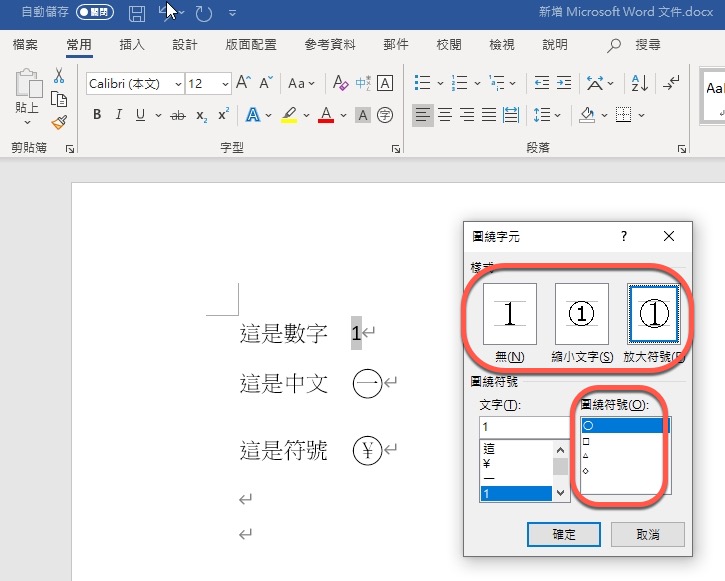The height and width of the screenshot is (581, 725).
Task: Open the 插入 ribbon tab
Action: [x=132, y=45]
